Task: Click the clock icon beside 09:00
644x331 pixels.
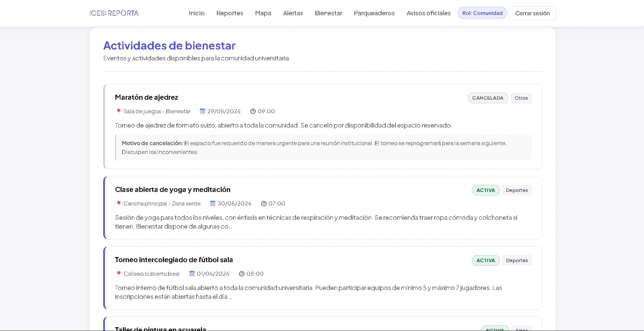Action: pos(253,111)
